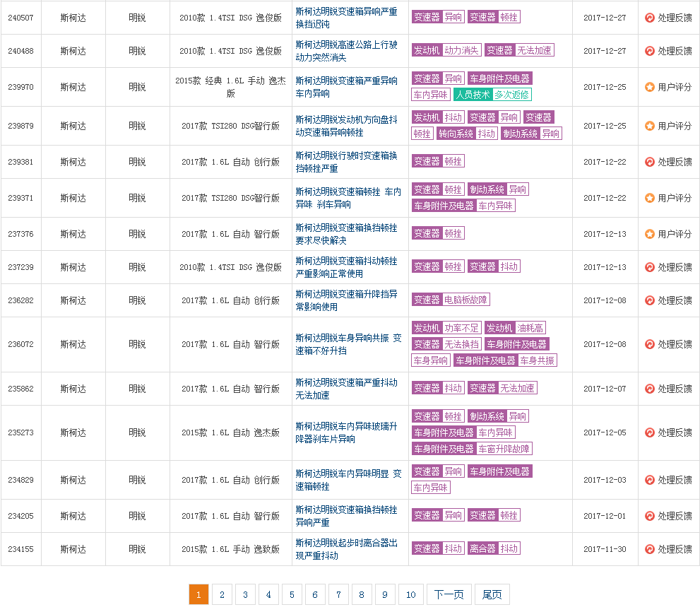Click the orange star icon in row 239879

tap(650, 126)
